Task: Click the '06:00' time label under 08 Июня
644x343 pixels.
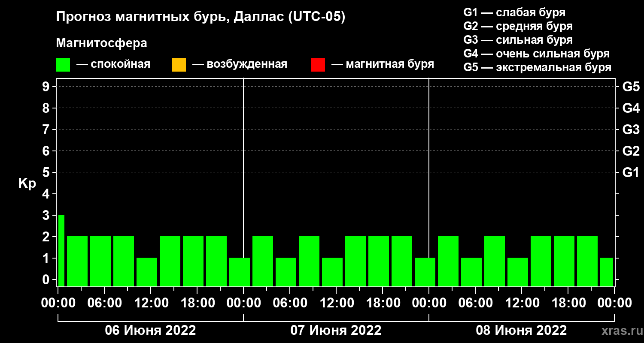Action: coord(475,303)
